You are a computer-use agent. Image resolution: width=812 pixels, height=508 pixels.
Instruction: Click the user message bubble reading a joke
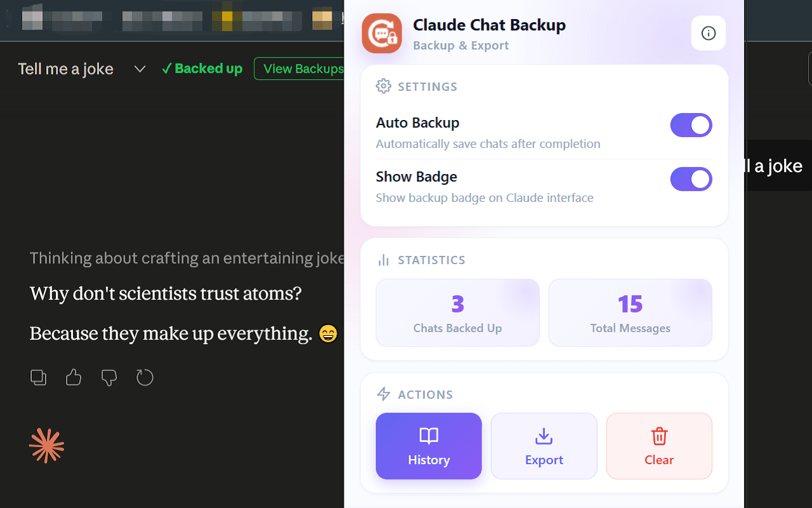pos(777,166)
